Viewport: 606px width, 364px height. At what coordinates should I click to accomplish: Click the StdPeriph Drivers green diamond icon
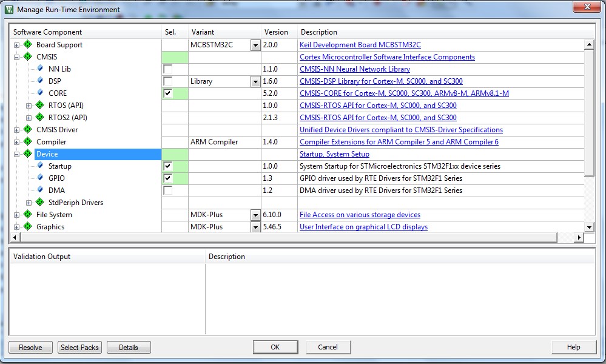tap(40, 202)
